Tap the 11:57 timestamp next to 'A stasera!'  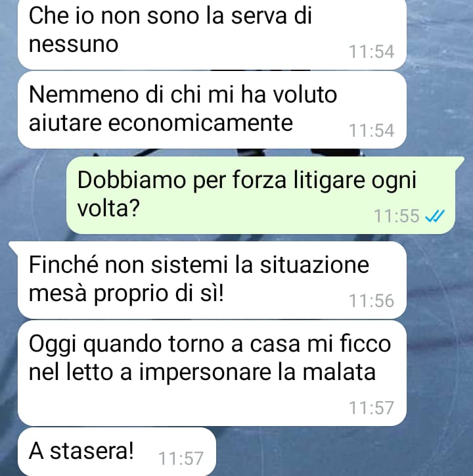181,458
